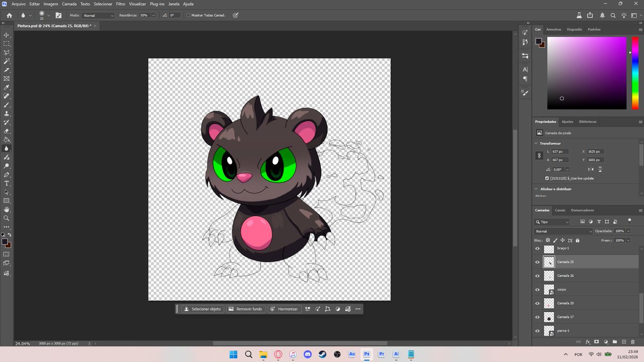
Task: Uncheck the Use live update checkbox
Action: click(547, 178)
